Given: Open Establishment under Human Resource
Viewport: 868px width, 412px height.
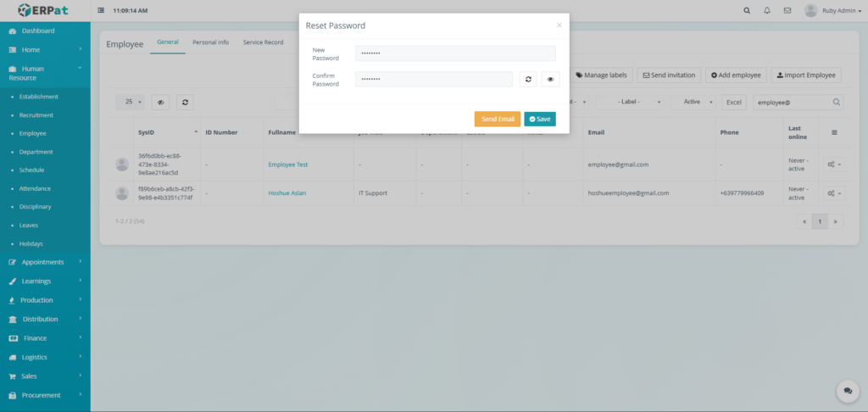Looking at the screenshot, I should point(38,97).
